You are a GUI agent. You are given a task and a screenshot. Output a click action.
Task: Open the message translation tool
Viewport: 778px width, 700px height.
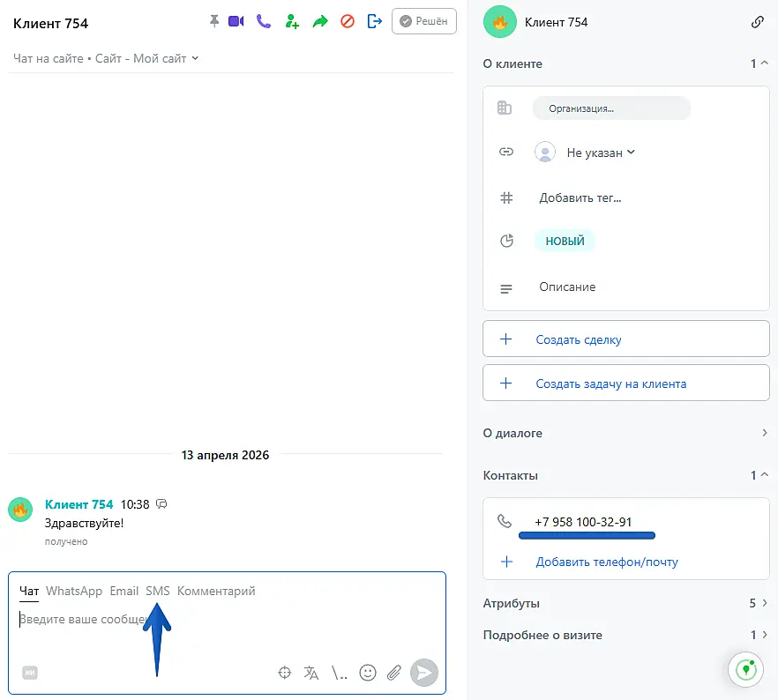point(311,673)
